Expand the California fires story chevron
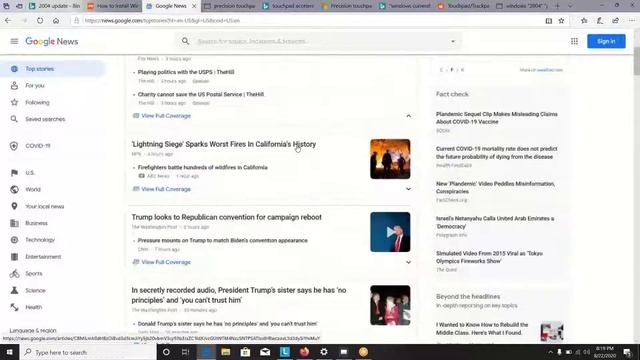Viewport: 640px width, 360px height. (409, 189)
